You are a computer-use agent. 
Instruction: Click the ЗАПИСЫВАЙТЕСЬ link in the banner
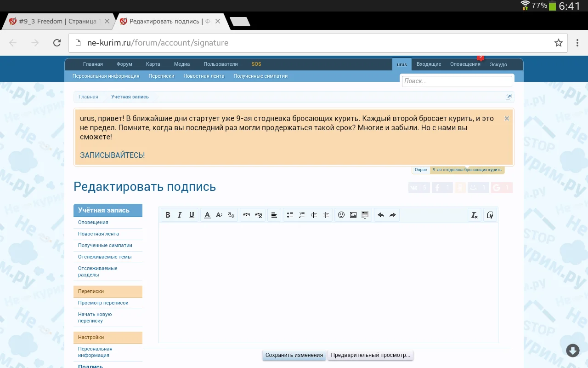click(112, 155)
